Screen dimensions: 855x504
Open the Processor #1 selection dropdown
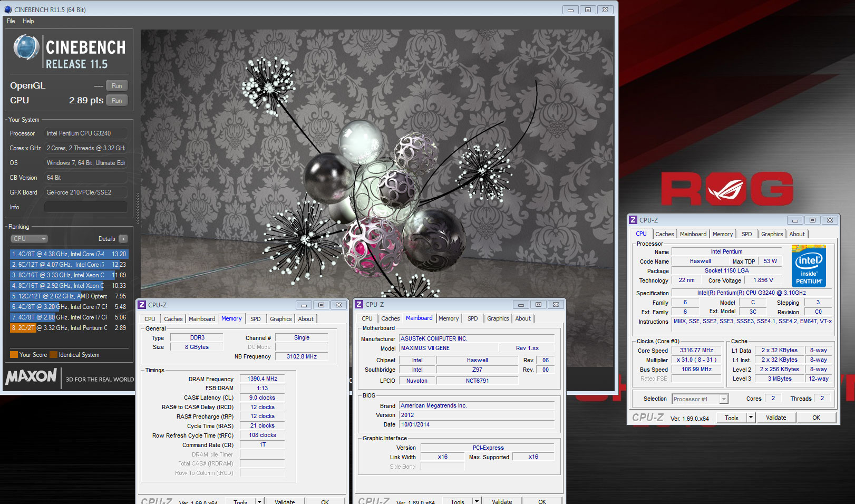pyautogui.click(x=700, y=399)
